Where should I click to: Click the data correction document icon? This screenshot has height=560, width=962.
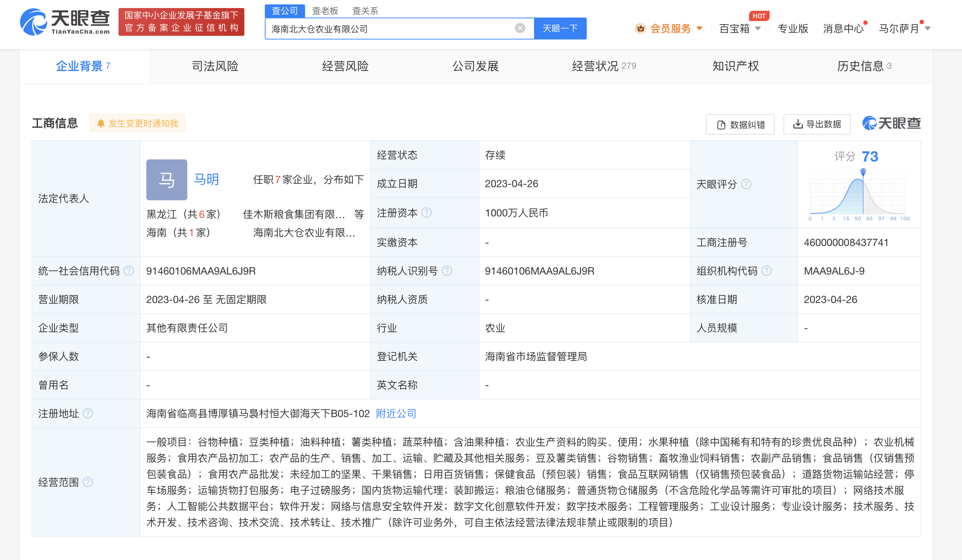[721, 125]
